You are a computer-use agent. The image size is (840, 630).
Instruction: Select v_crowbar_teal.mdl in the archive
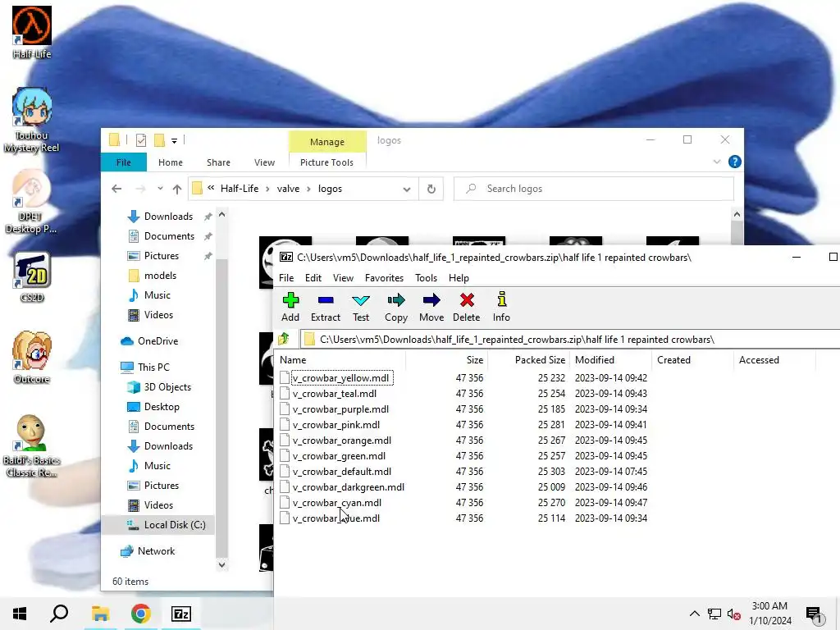pyautogui.click(x=335, y=393)
